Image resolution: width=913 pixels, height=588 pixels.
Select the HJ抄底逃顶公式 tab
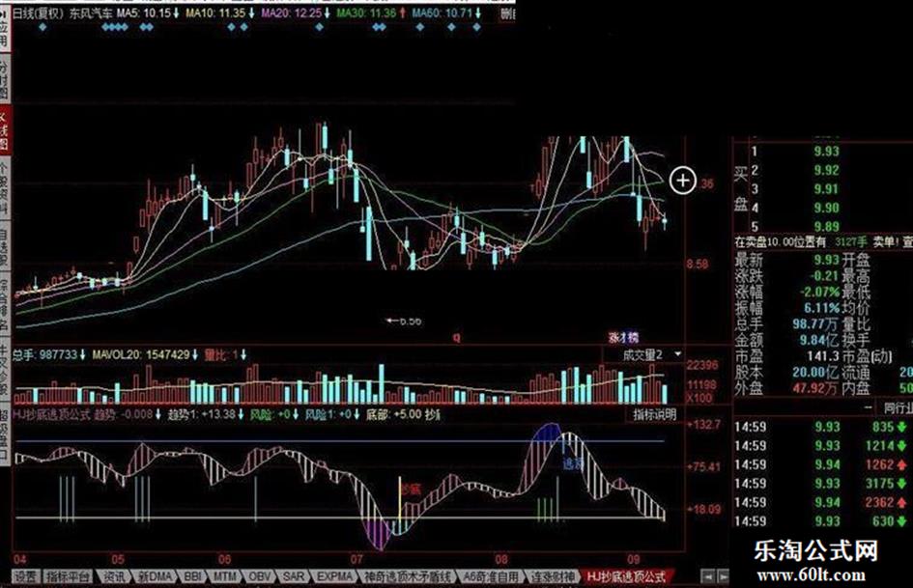[626, 576]
